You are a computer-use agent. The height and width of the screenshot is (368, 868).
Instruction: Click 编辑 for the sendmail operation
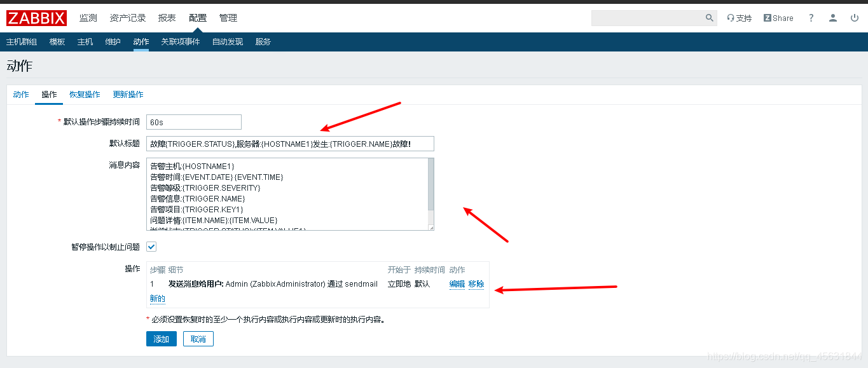point(457,284)
